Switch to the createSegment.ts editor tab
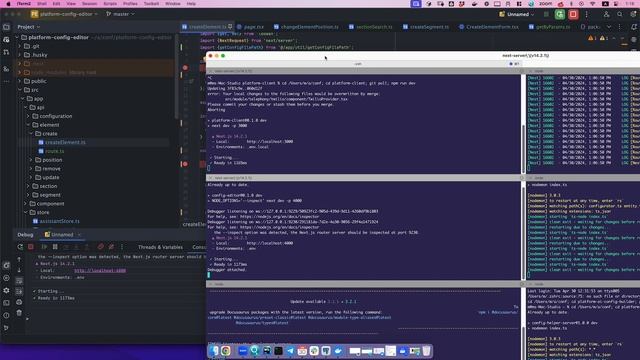640x360 pixels. [x=426, y=27]
